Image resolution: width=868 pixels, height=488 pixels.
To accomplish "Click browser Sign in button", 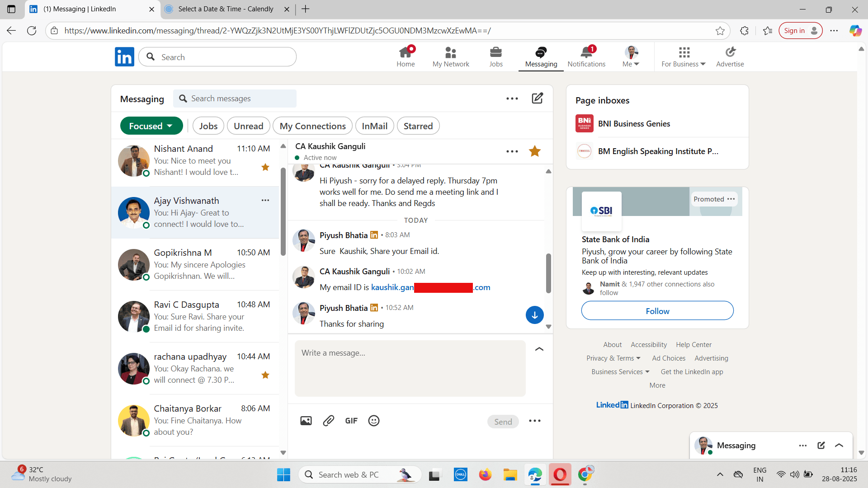I will pyautogui.click(x=800, y=31).
